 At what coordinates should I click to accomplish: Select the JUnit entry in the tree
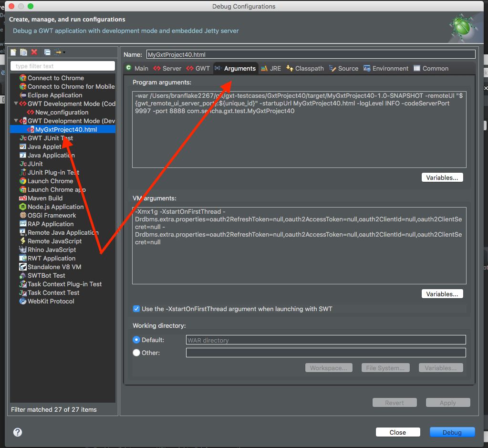tap(35, 164)
